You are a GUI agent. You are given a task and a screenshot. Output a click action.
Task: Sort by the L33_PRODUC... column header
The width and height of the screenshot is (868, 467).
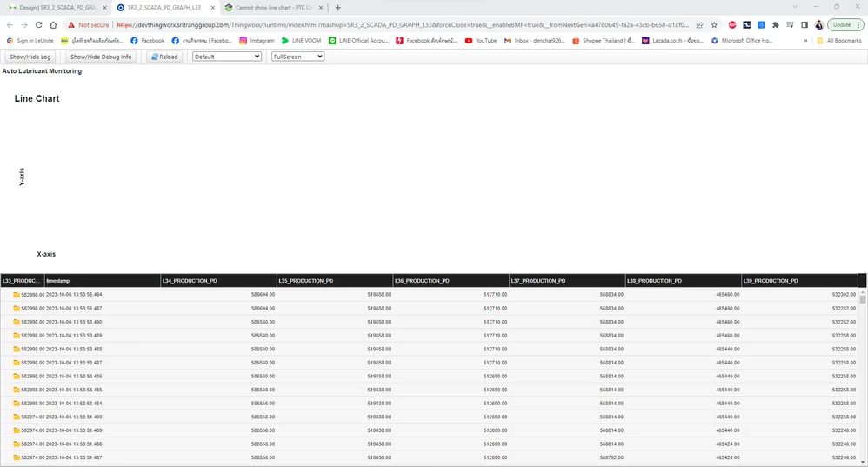(22, 281)
